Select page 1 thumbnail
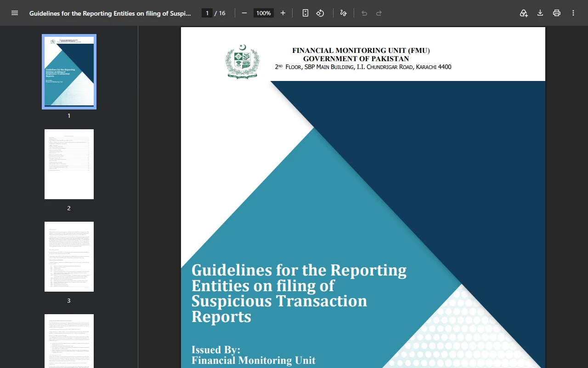This screenshot has width=588, height=368. pos(69,72)
